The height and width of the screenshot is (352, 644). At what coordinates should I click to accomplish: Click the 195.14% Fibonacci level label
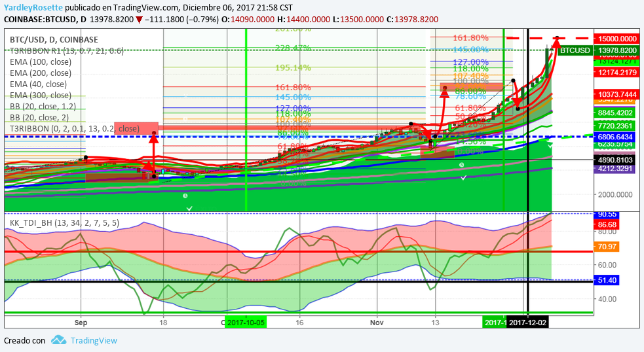point(293,67)
